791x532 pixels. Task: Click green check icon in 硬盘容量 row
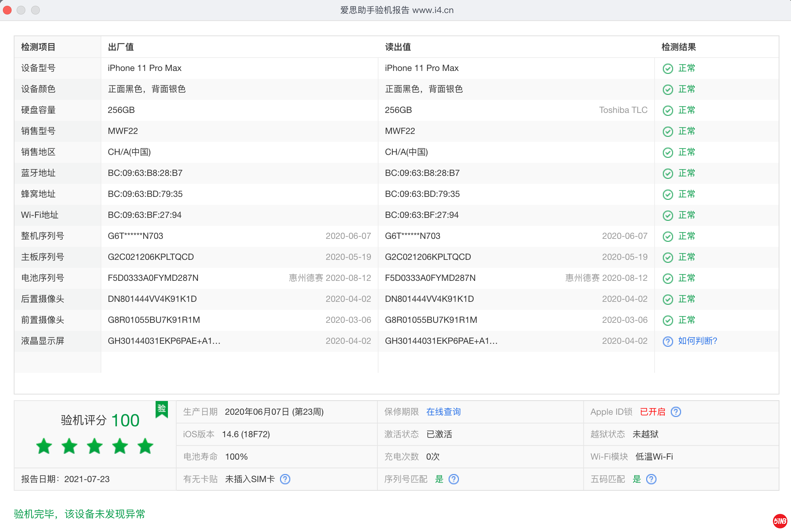(x=668, y=110)
